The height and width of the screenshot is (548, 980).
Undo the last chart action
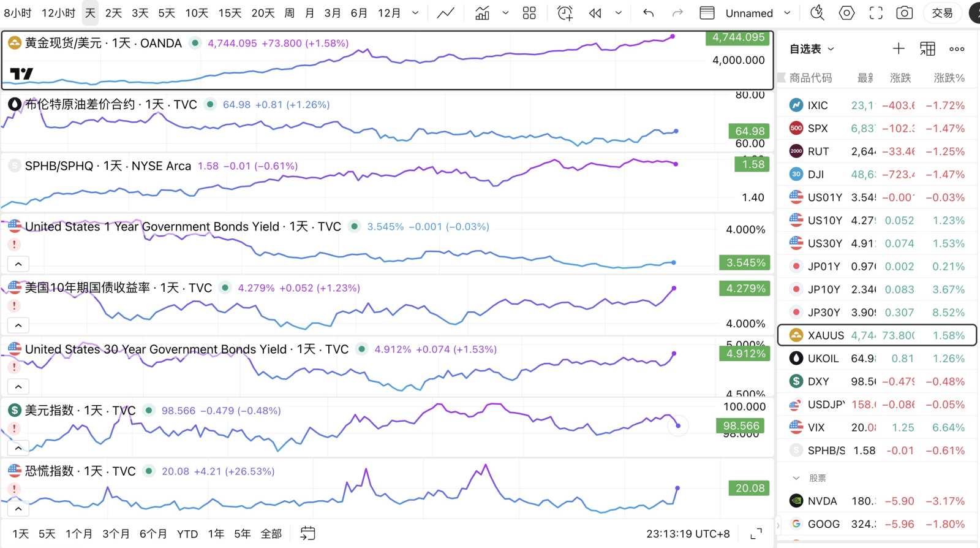(649, 13)
